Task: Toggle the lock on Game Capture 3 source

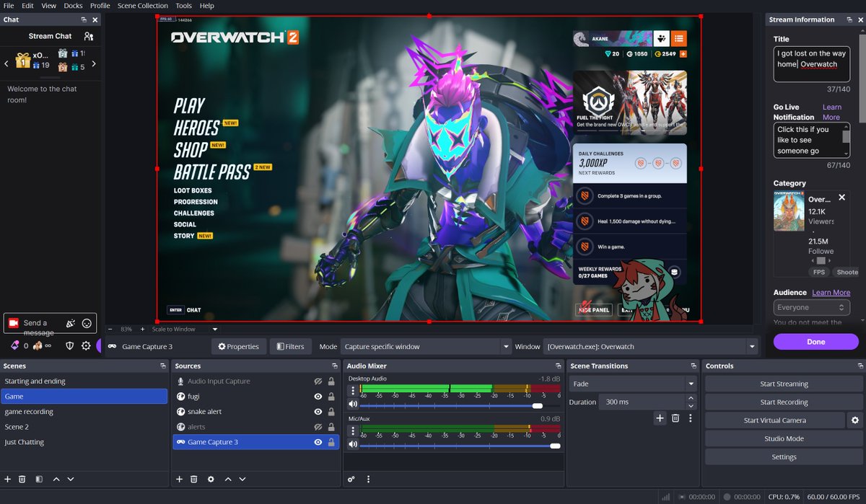Action: point(331,442)
